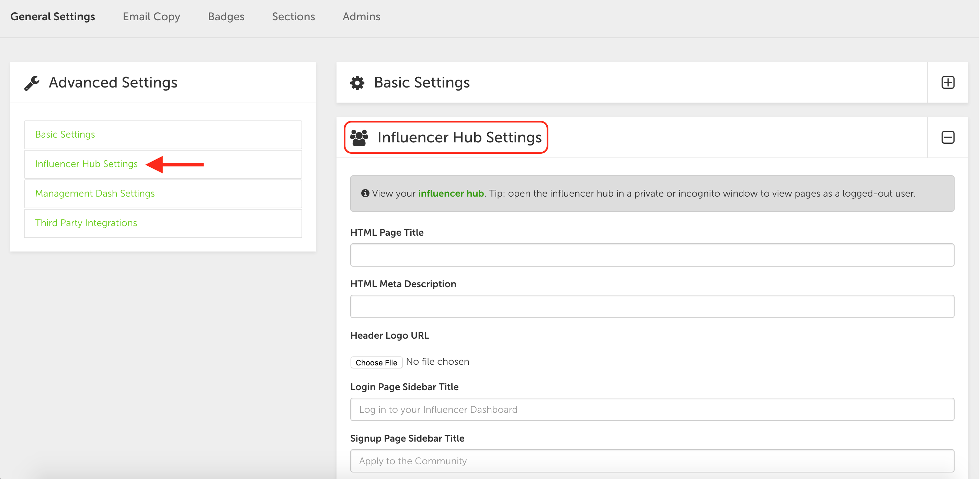The width and height of the screenshot is (980, 479).
Task: Click the 'Header Logo URL' label
Action: coord(390,335)
